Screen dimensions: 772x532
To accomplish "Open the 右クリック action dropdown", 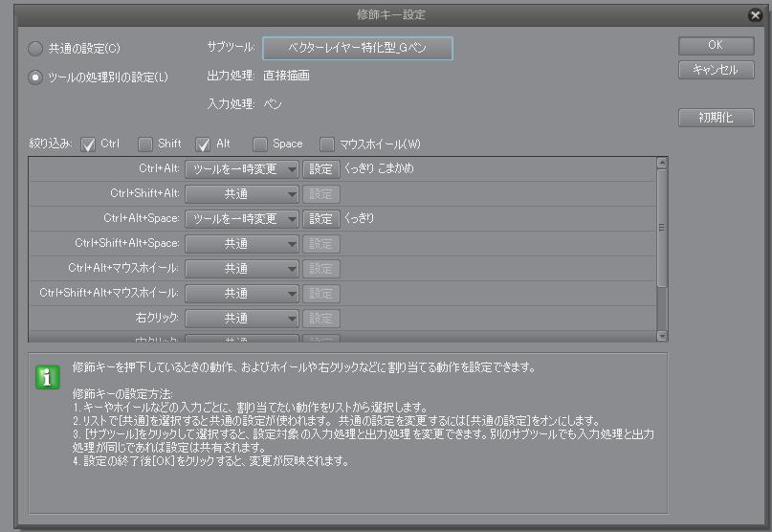I will [242, 319].
